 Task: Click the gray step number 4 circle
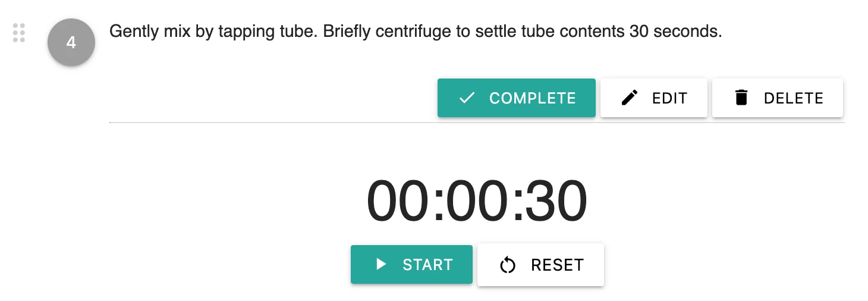click(x=71, y=43)
